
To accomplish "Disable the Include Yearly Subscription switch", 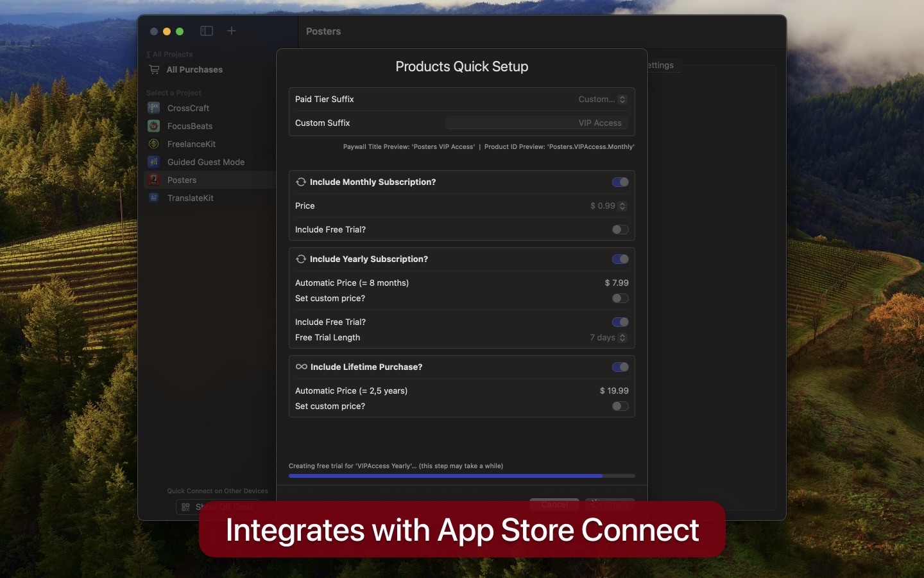I will pyautogui.click(x=620, y=259).
